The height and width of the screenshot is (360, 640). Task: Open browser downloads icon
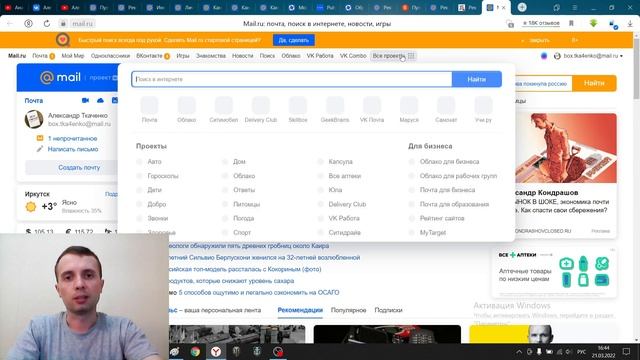click(x=630, y=24)
